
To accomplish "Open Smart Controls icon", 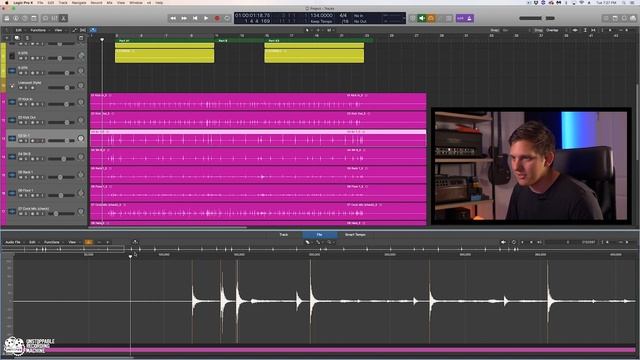I will coord(45,18).
